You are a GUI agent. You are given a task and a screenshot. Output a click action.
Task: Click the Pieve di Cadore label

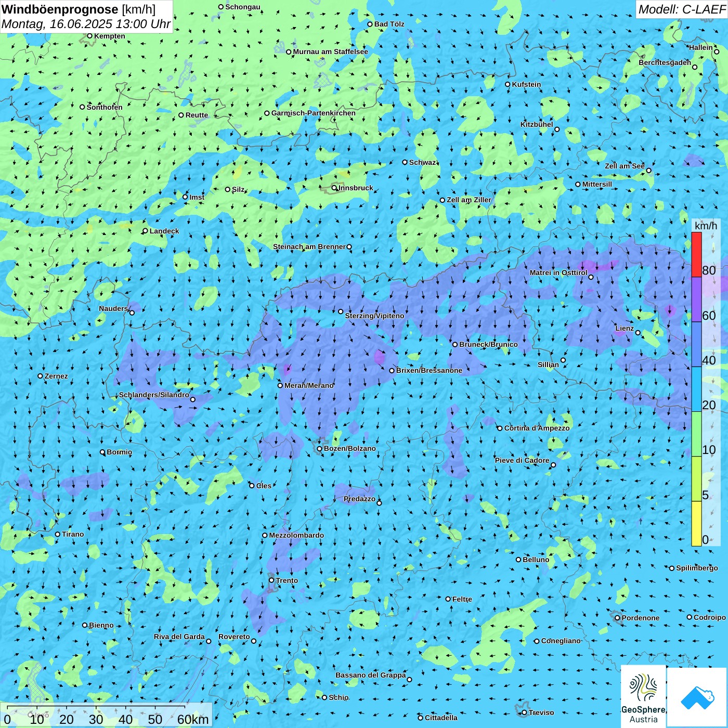(x=522, y=460)
